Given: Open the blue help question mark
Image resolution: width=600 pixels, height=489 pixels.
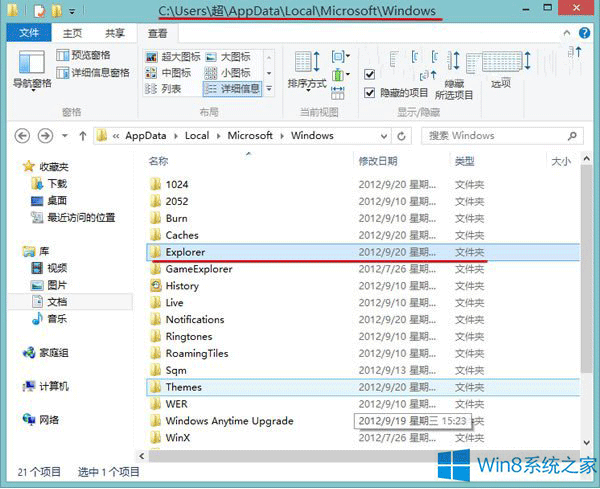Looking at the screenshot, I should click(584, 33).
